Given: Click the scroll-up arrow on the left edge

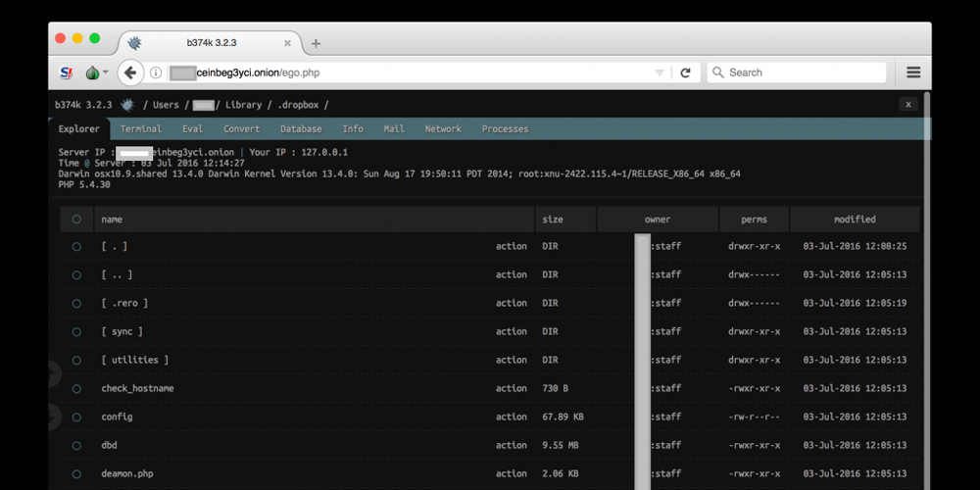Looking at the screenshot, I should coord(52,373).
